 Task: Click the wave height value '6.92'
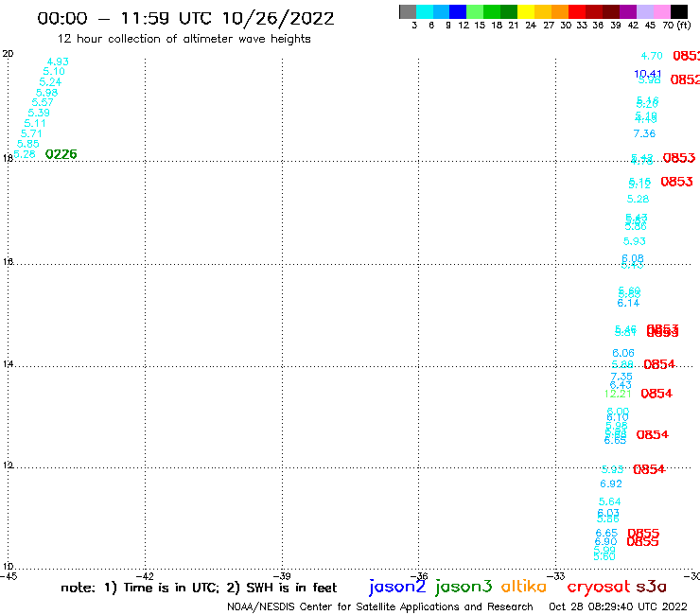point(611,483)
